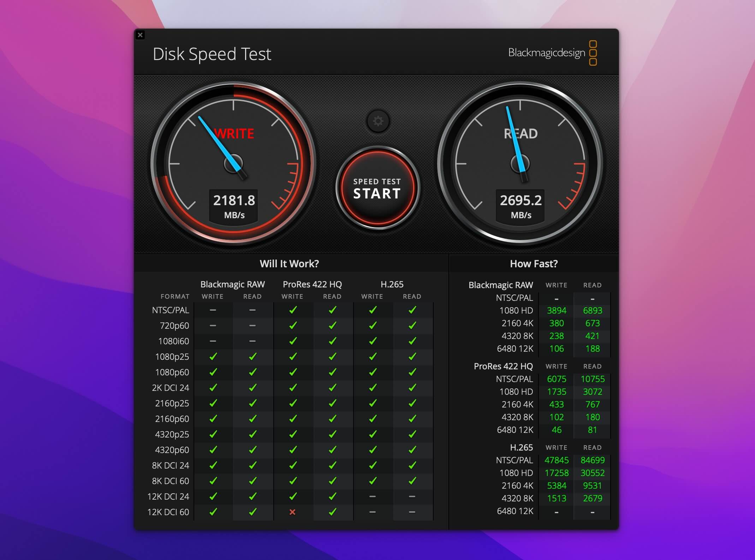Click the FORMAT column header
The width and height of the screenshot is (755, 560).
[x=175, y=297]
